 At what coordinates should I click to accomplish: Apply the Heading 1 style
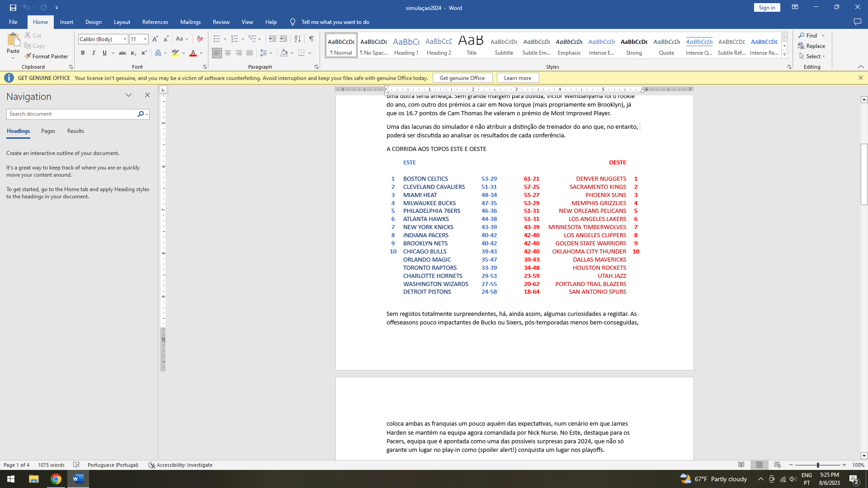point(406,45)
